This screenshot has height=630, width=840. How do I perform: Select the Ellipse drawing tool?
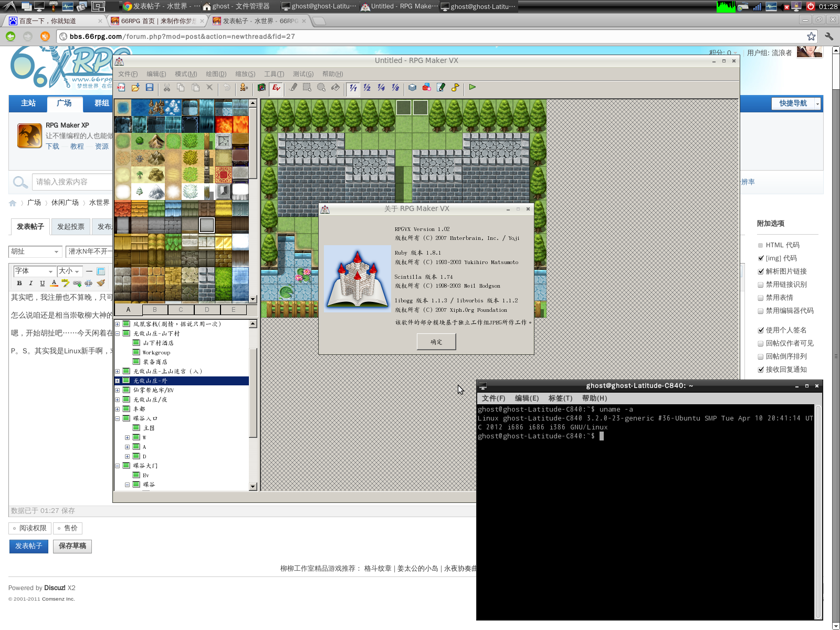321,88
